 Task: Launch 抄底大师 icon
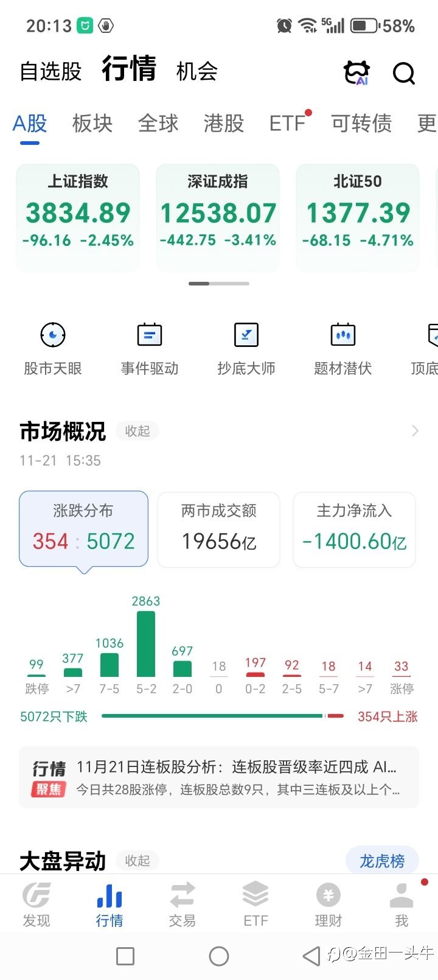[x=246, y=335]
